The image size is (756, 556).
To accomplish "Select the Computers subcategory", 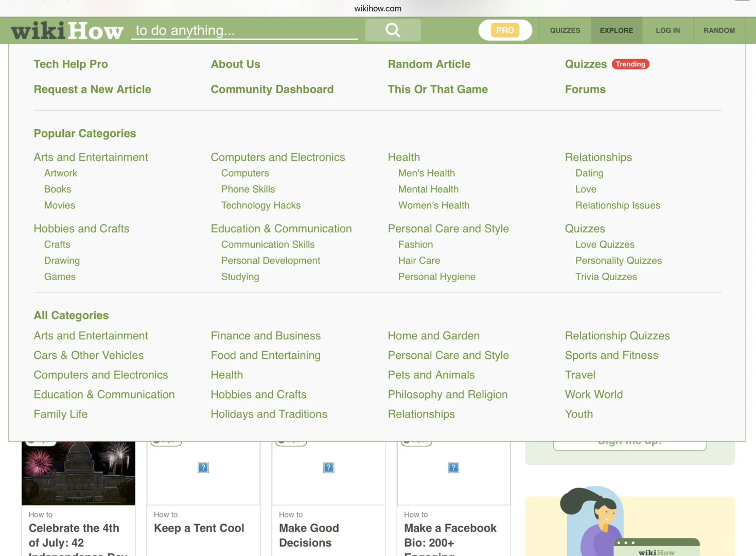I will 245,173.
